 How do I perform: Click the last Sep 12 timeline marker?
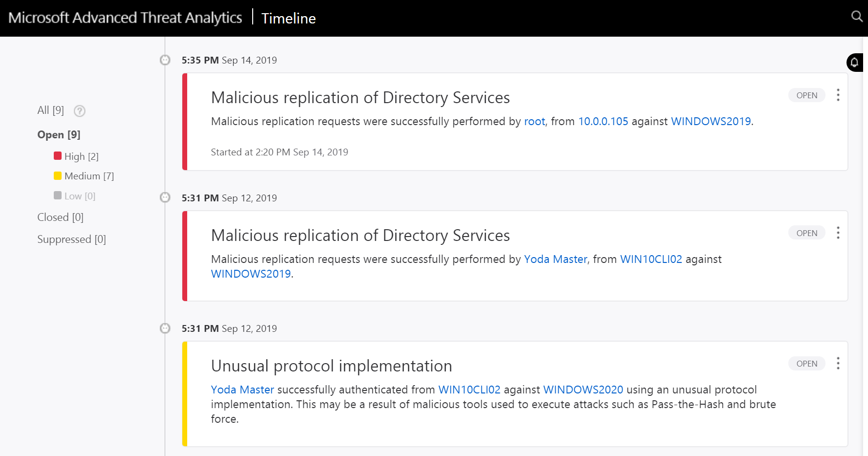click(165, 328)
